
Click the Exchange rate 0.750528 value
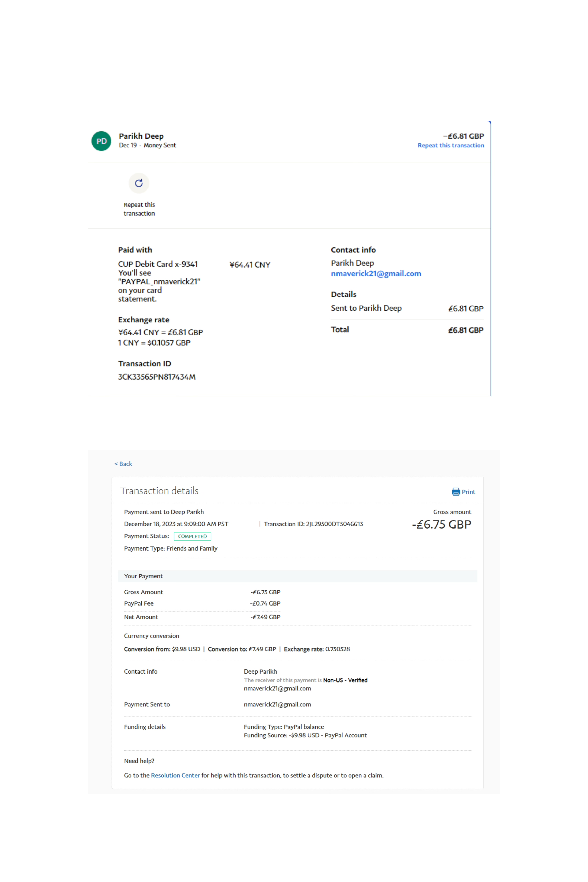click(x=337, y=649)
